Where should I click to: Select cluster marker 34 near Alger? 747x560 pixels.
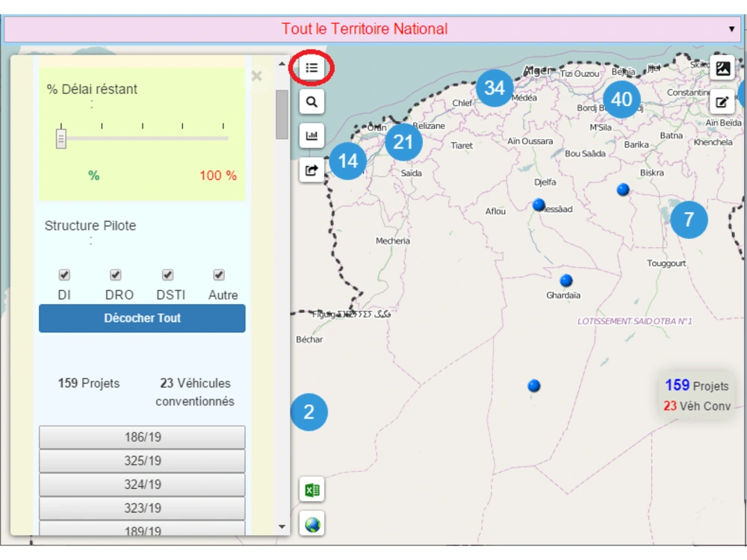pos(495,87)
